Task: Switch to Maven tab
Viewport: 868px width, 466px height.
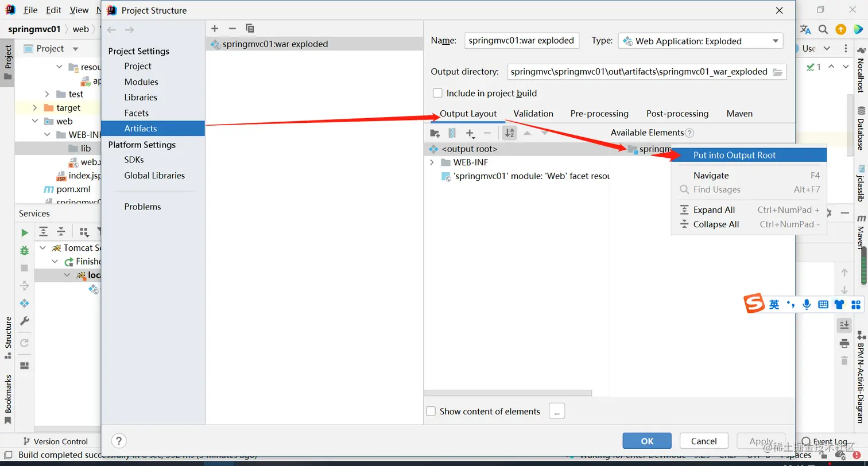Action: (739, 114)
